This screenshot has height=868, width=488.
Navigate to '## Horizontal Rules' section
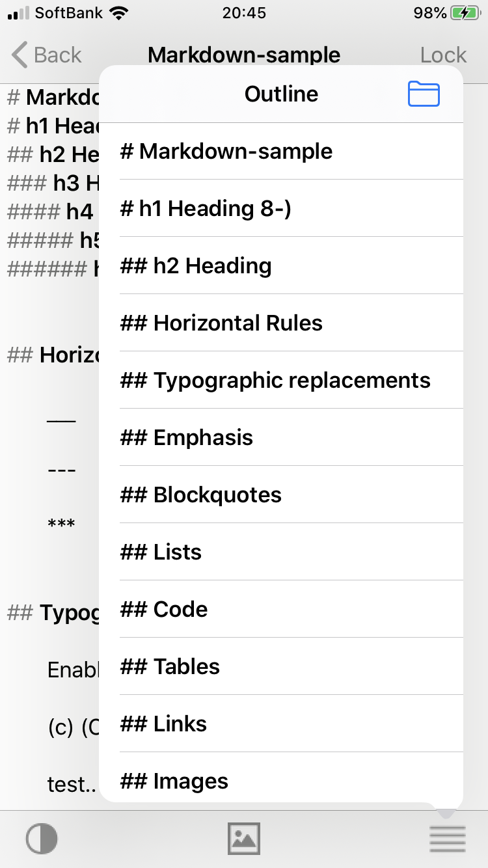pyautogui.click(x=281, y=323)
